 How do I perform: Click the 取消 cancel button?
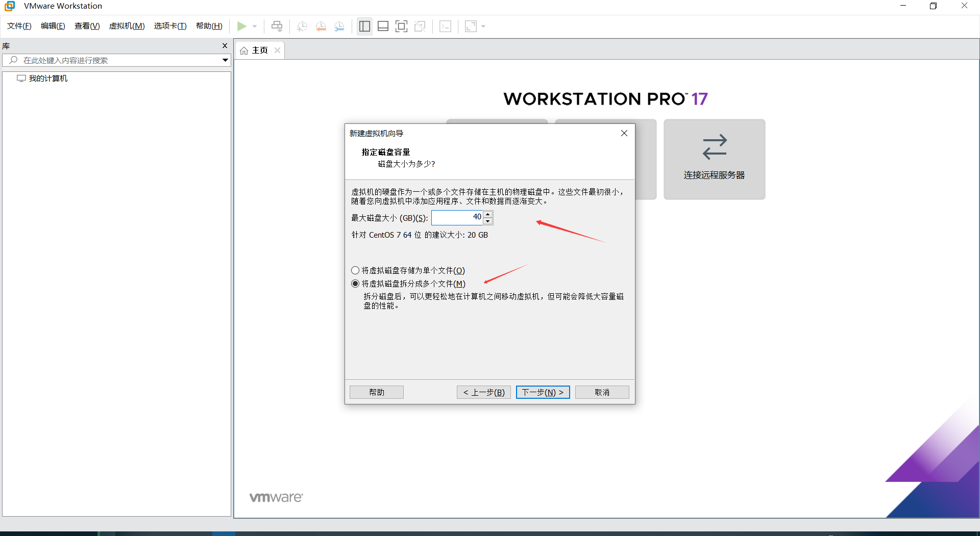[x=602, y=392]
